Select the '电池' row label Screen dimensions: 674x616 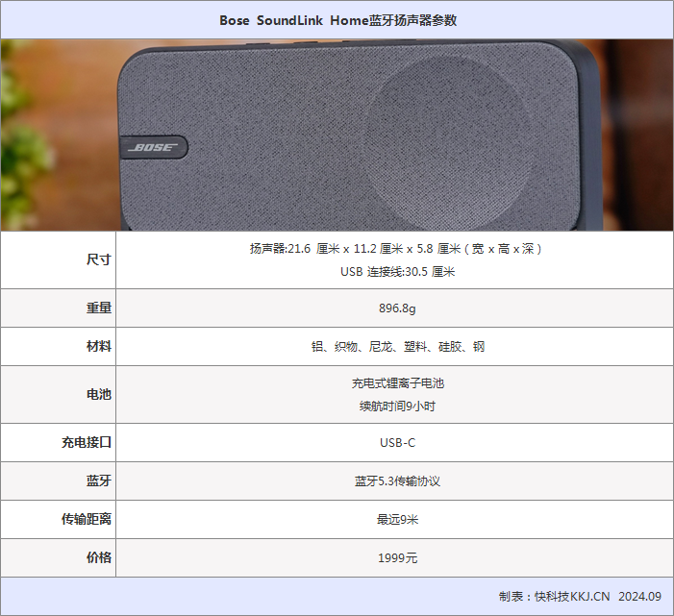click(x=99, y=394)
